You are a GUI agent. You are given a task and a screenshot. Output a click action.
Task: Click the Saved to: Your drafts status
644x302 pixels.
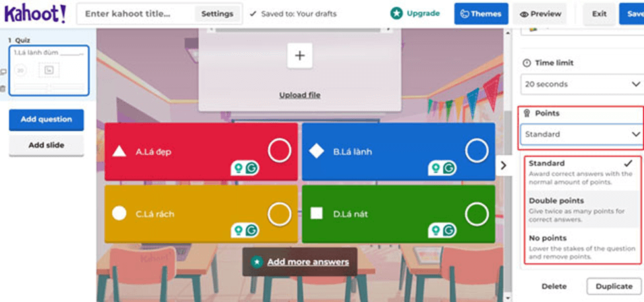(x=293, y=14)
